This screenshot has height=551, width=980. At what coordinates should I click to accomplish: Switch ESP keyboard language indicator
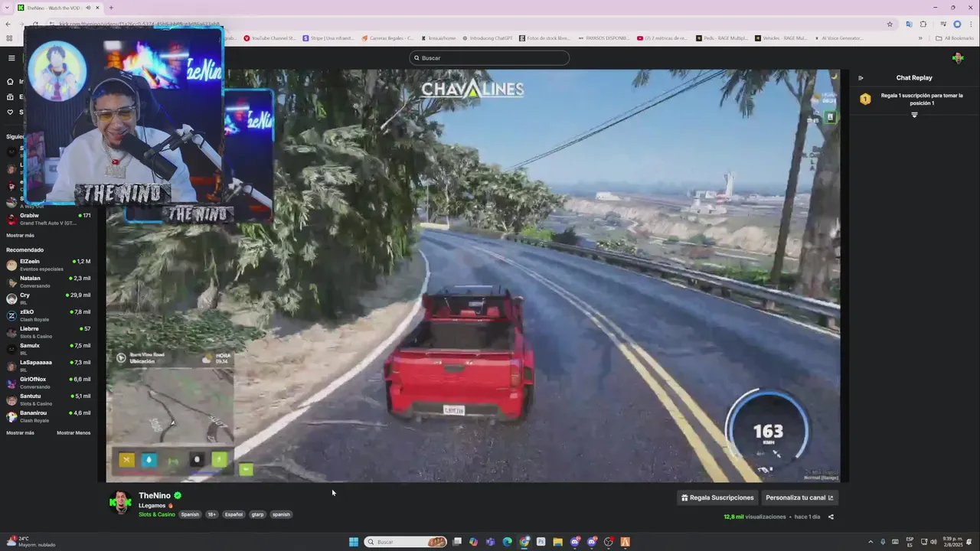[910, 542]
